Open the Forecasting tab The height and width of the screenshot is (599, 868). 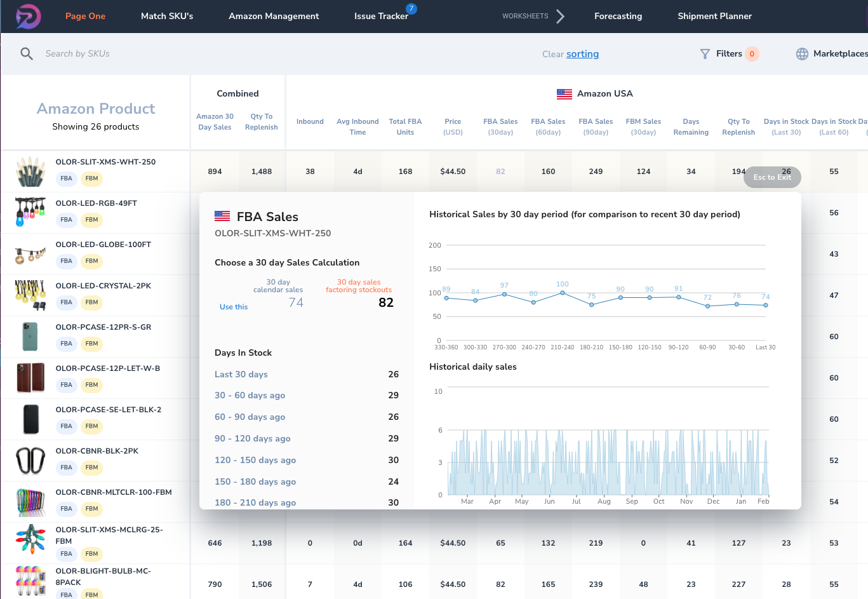pyautogui.click(x=618, y=17)
